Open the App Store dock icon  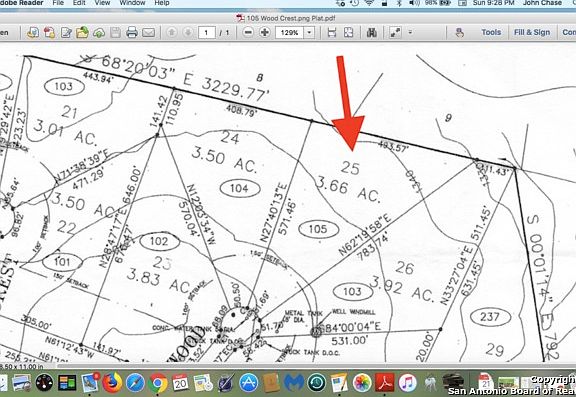pyautogui.click(x=248, y=383)
